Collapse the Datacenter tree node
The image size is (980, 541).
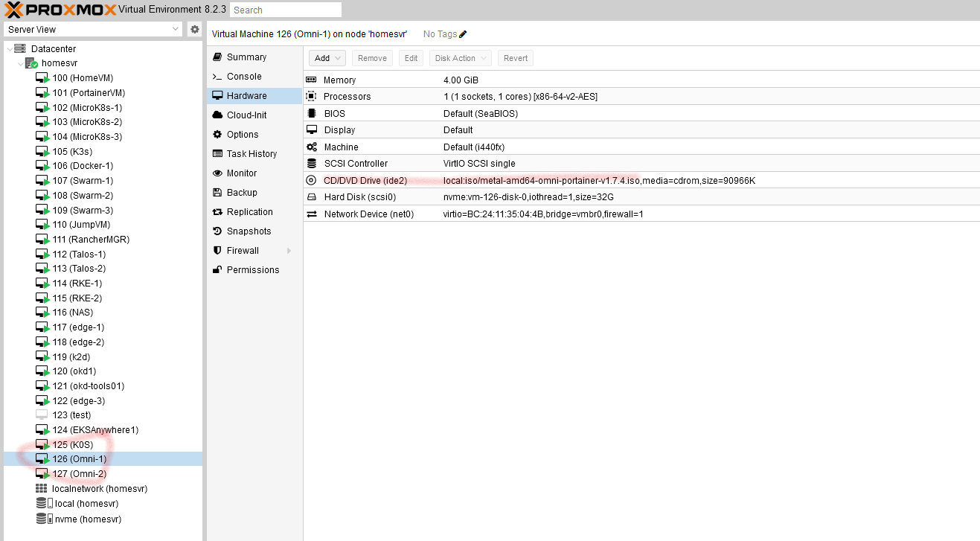(x=9, y=48)
